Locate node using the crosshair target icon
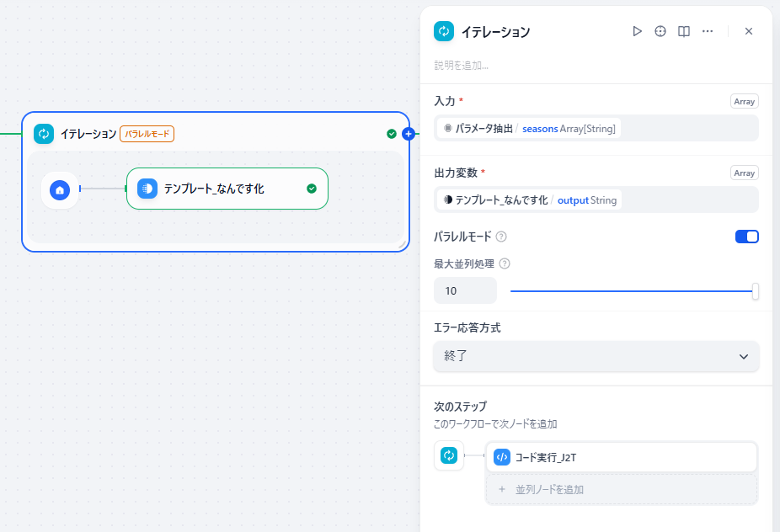This screenshot has width=780, height=532. (660, 31)
